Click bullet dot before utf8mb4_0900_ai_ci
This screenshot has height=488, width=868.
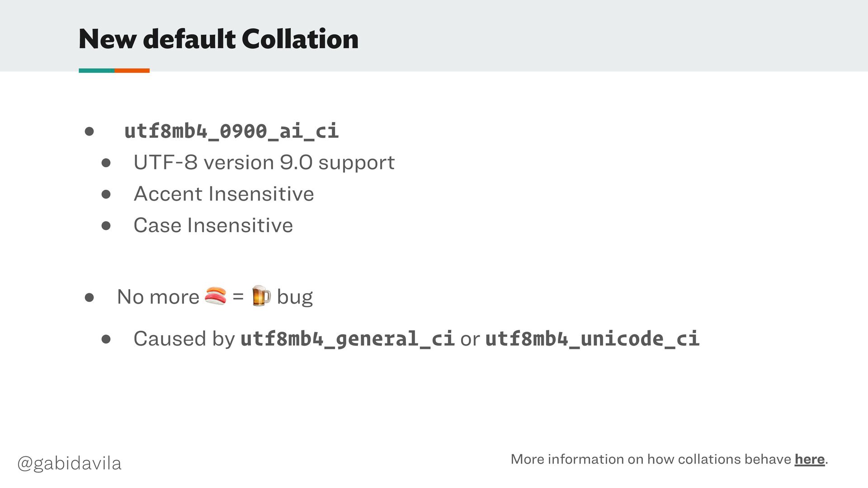[x=89, y=131]
